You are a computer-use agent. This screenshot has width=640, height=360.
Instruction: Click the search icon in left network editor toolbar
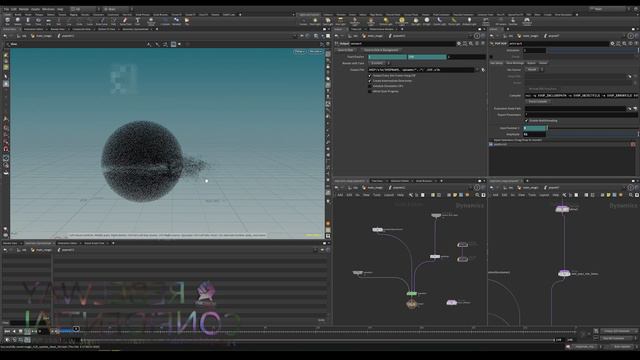(x=477, y=195)
